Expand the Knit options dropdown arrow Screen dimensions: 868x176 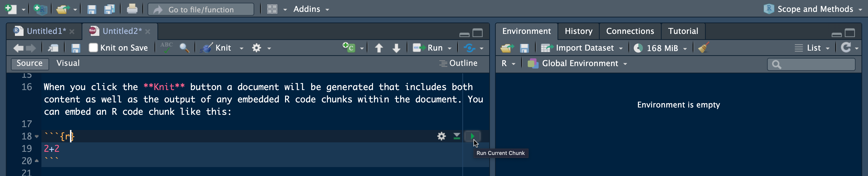click(241, 48)
